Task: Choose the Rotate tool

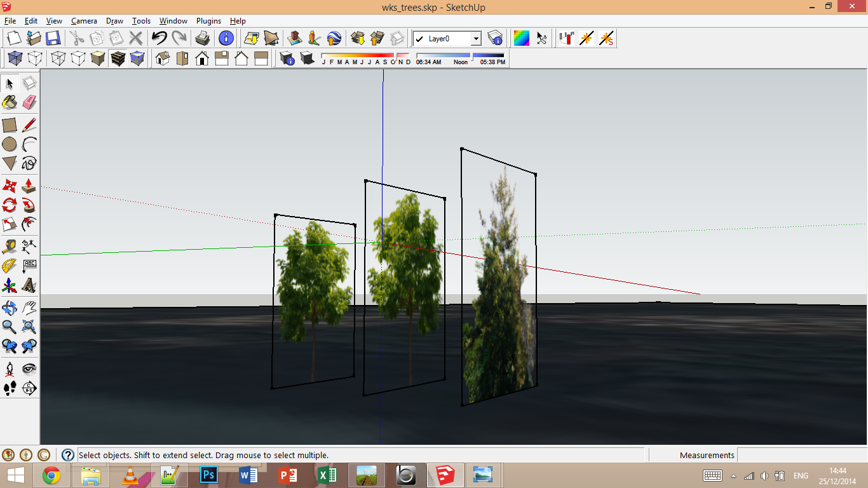Action: pyautogui.click(x=10, y=205)
